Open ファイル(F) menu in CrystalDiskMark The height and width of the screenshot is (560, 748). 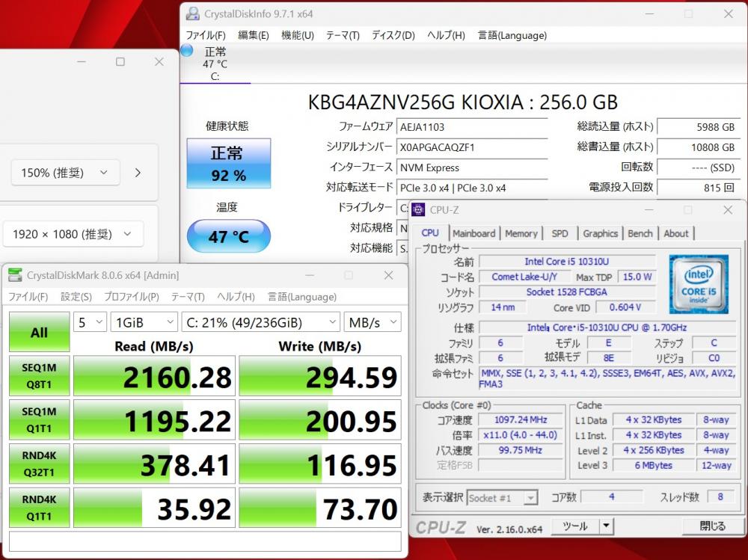point(28,297)
